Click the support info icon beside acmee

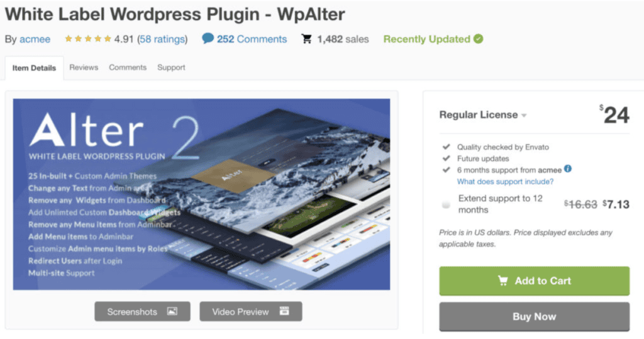pos(568,169)
